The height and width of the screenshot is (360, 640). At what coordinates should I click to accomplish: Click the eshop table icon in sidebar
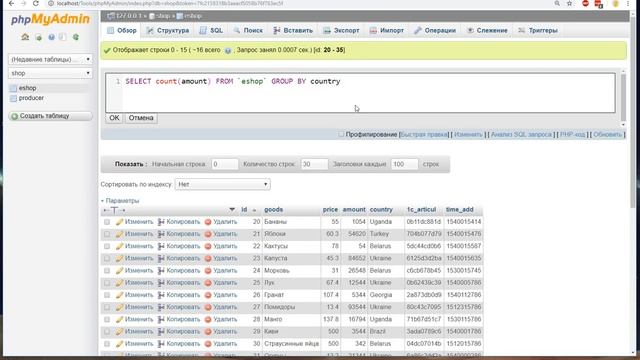[13, 88]
